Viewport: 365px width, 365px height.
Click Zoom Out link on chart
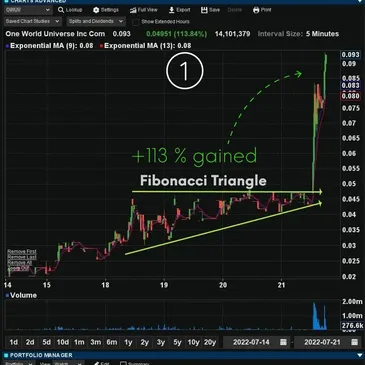pyautogui.click(x=18, y=268)
